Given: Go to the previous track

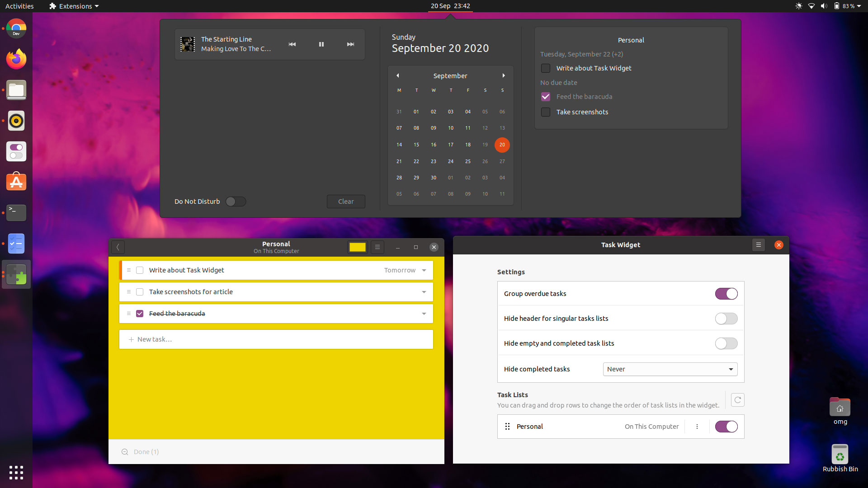Looking at the screenshot, I should tap(292, 44).
